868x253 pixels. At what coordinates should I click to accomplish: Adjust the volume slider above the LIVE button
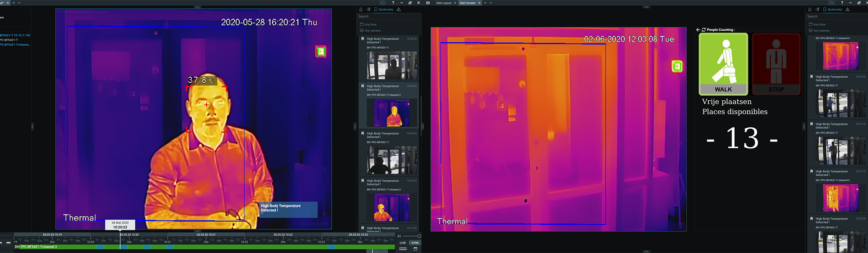click(x=411, y=236)
